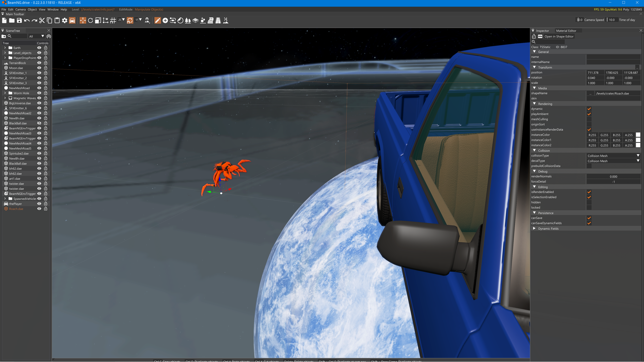Open the river editor tool
This screenshot has height=362, width=644.
[x=210, y=20]
